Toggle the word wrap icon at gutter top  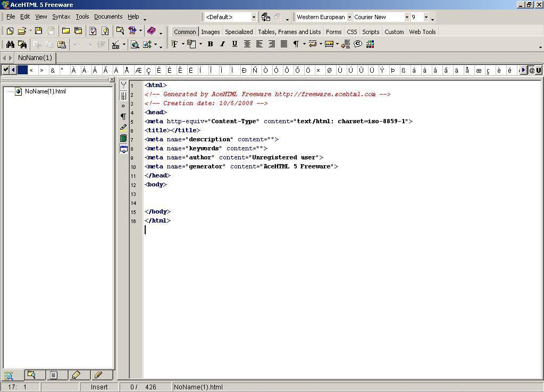(123, 85)
